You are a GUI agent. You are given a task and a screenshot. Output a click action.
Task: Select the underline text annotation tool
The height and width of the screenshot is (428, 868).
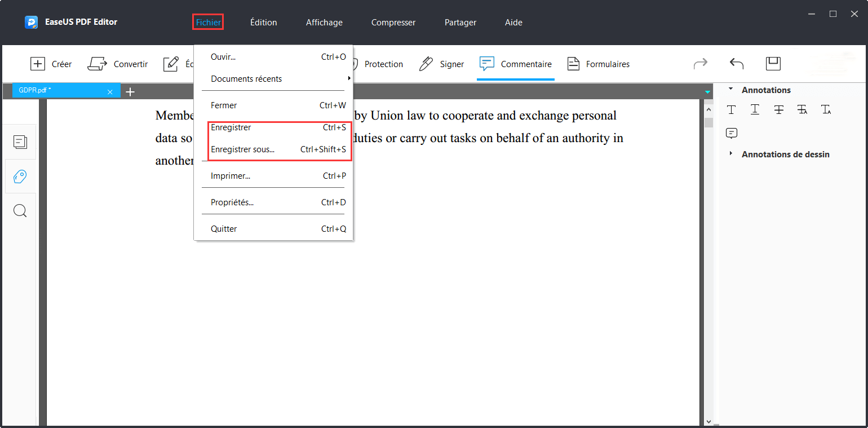tap(755, 109)
